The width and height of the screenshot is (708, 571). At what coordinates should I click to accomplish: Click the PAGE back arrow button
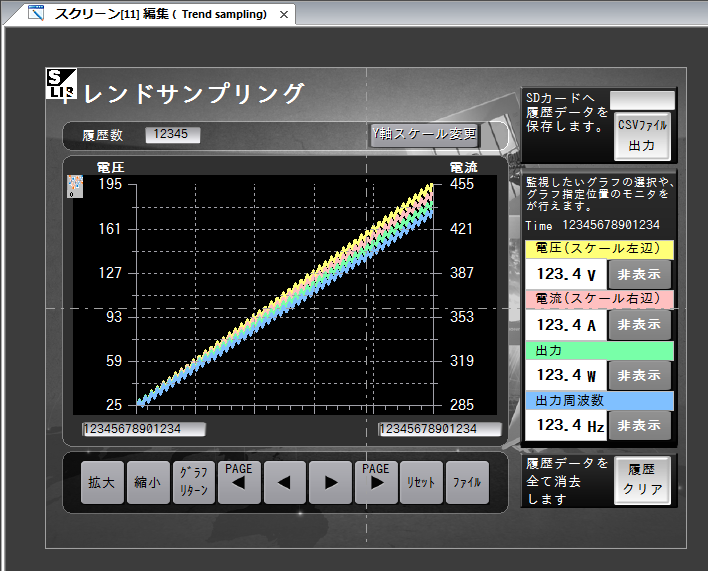238,482
